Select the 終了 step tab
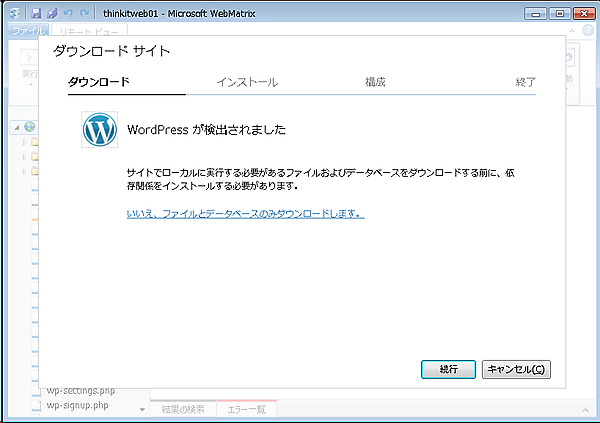 [x=525, y=82]
